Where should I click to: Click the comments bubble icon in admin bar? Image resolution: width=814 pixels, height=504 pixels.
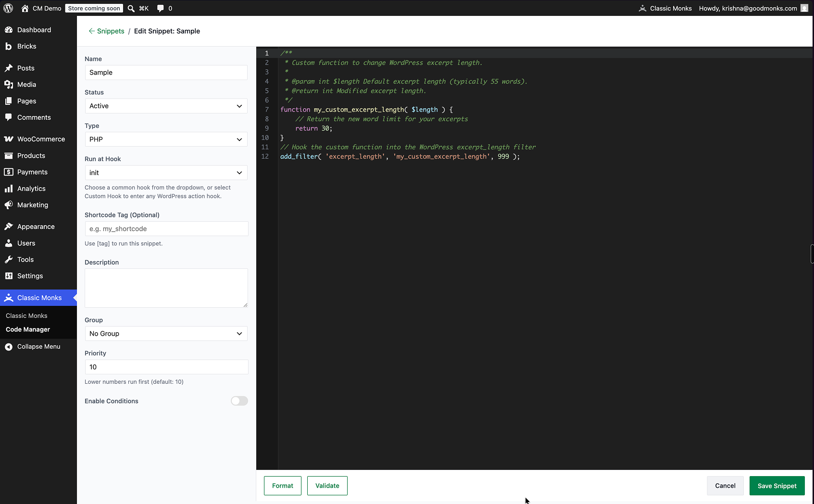[161, 8]
